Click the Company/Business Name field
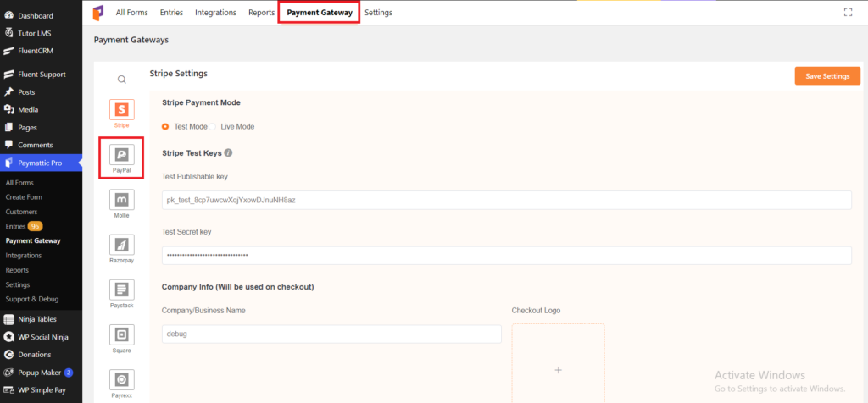868x403 pixels. (x=331, y=334)
